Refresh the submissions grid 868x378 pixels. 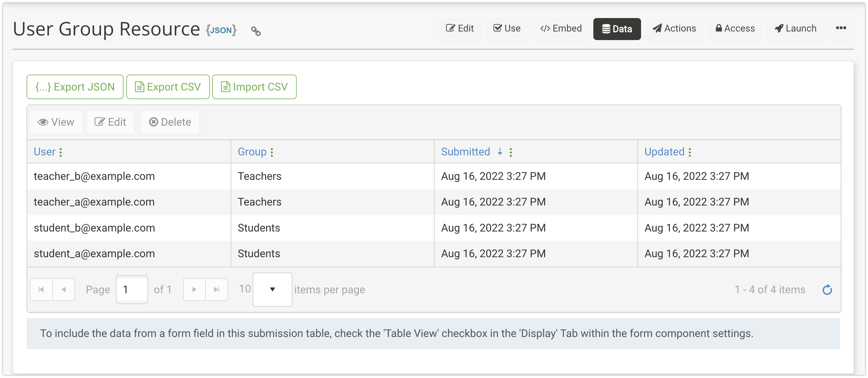click(827, 290)
